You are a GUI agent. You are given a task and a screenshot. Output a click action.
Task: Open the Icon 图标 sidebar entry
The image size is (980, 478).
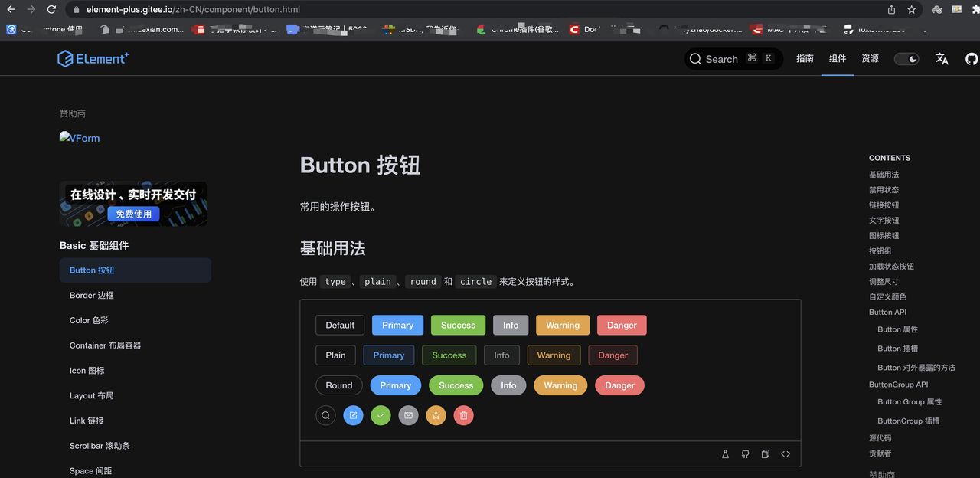point(86,370)
